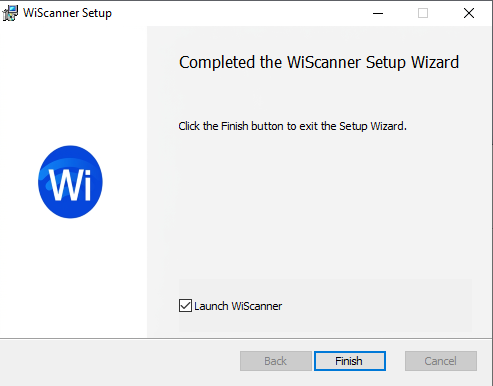Click the disabled maximize button
The image size is (493, 386).
pos(423,13)
